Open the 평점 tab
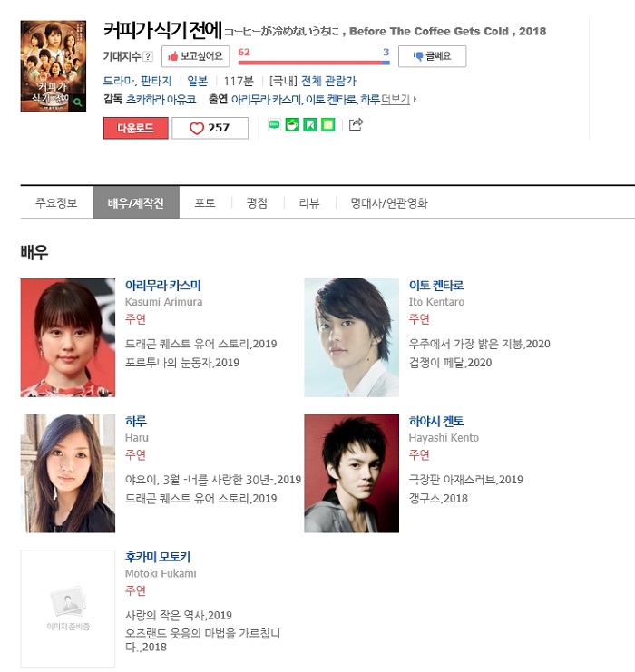Image resolution: width=635 pixels, height=672 pixels. 258,203
